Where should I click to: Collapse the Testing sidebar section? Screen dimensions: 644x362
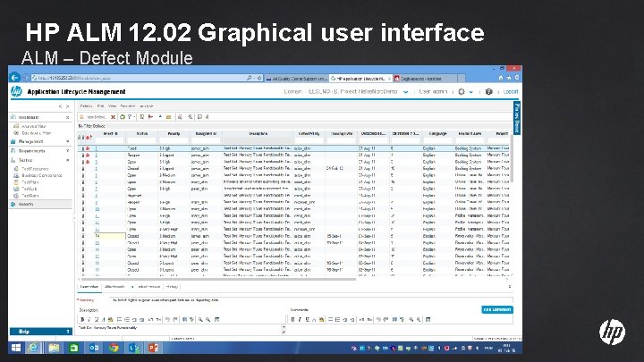coord(68,160)
